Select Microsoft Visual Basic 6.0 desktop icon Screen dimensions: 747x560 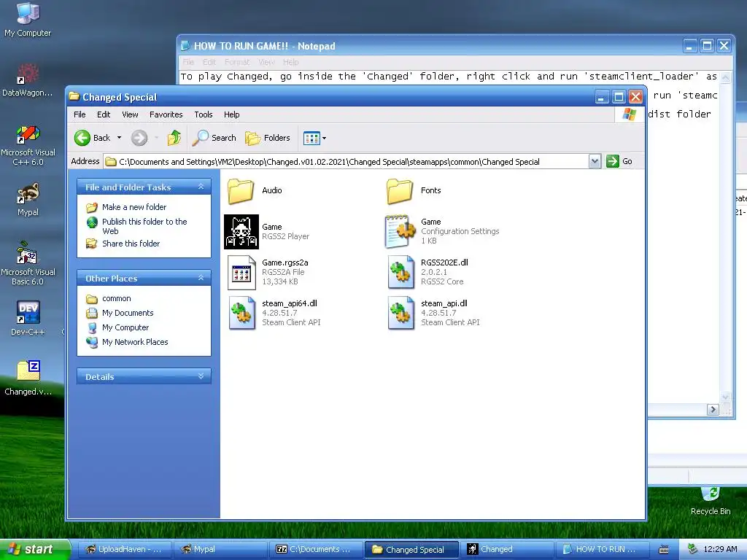[28, 264]
